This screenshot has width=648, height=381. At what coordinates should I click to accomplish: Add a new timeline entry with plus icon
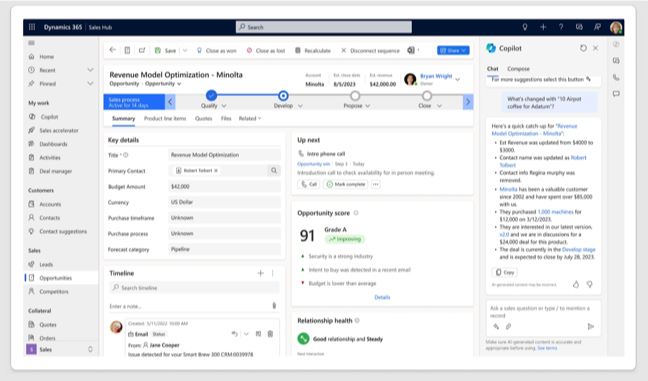[260, 273]
